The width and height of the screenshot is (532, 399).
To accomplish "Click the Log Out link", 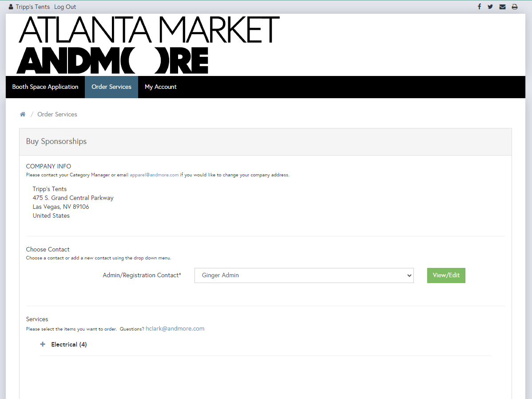I will (65, 7).
